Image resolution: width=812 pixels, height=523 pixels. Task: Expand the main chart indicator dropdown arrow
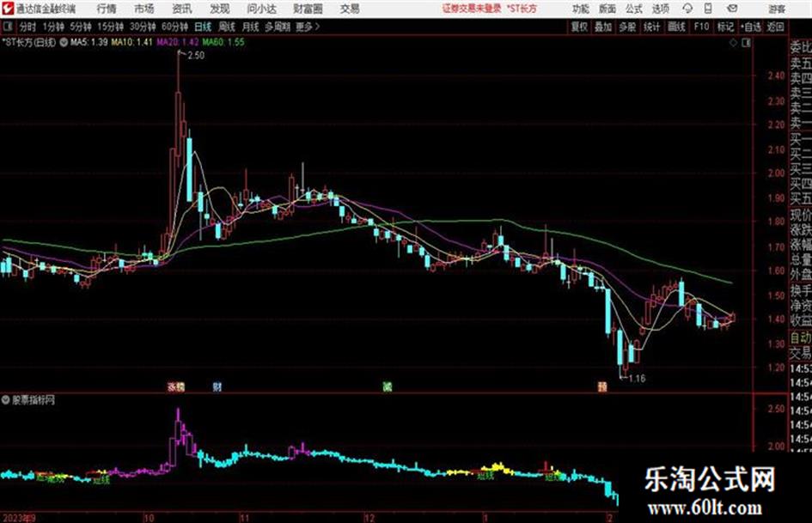64,42
